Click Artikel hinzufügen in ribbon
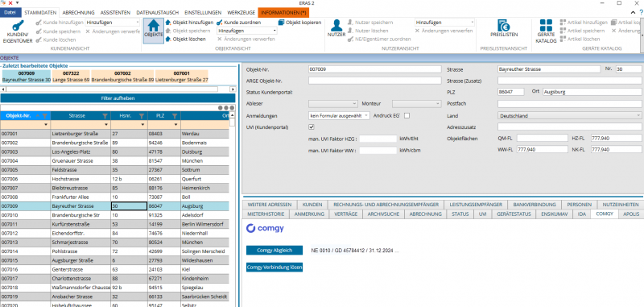The width and height of the screenshot is (644, 307). tap(584, 23)
